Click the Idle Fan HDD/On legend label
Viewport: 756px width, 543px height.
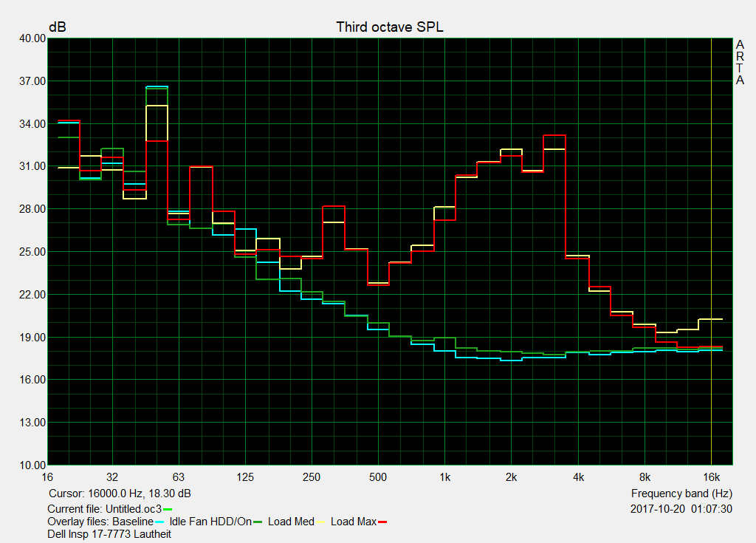click(x=210, y=522)
